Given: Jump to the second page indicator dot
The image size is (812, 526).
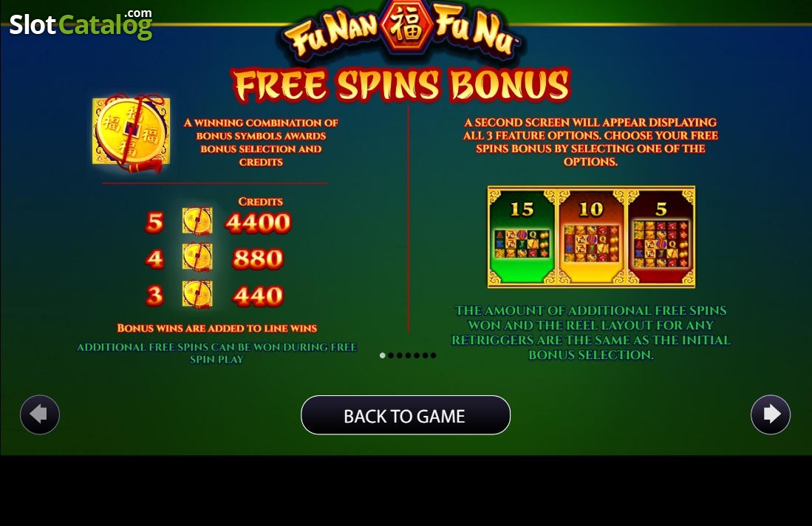Looking at the screenshot, I should pyautogui.click(x=391, y=355).
